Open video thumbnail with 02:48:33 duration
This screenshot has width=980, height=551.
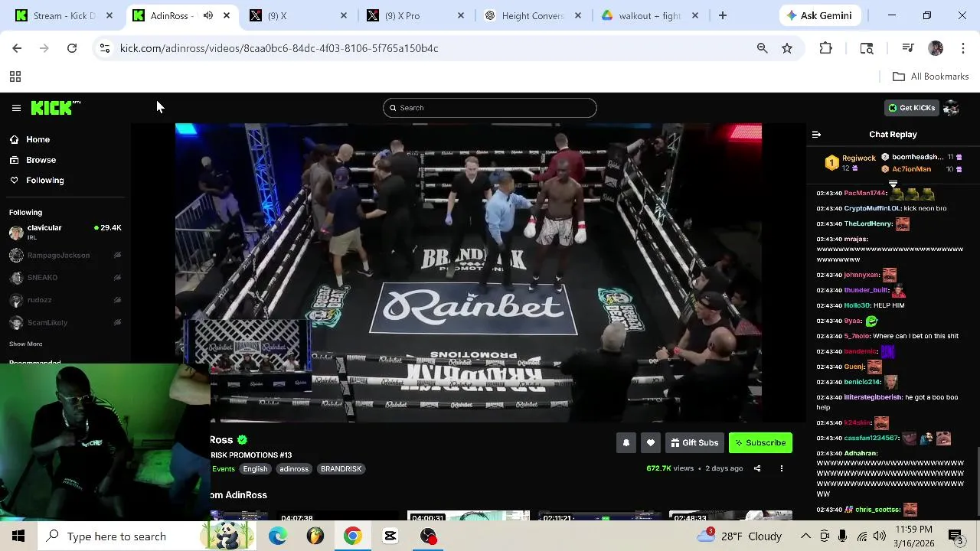pyautogui.click(x=730, y=516)
